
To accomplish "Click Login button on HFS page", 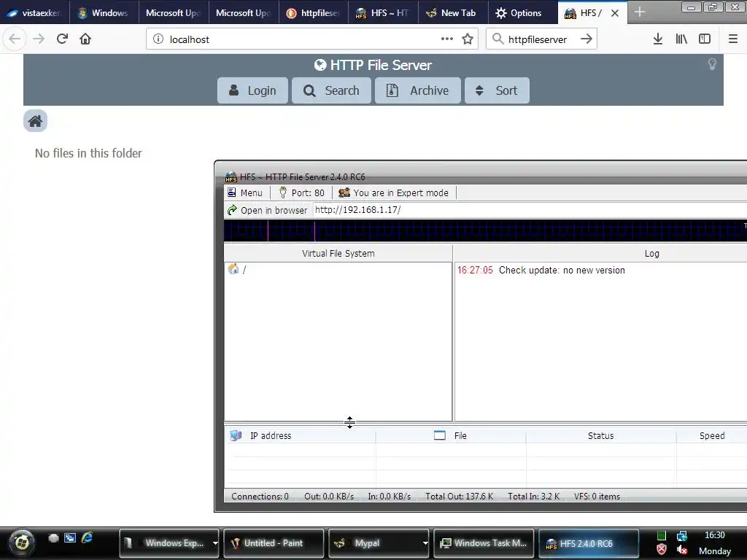I will coord(252,90).
